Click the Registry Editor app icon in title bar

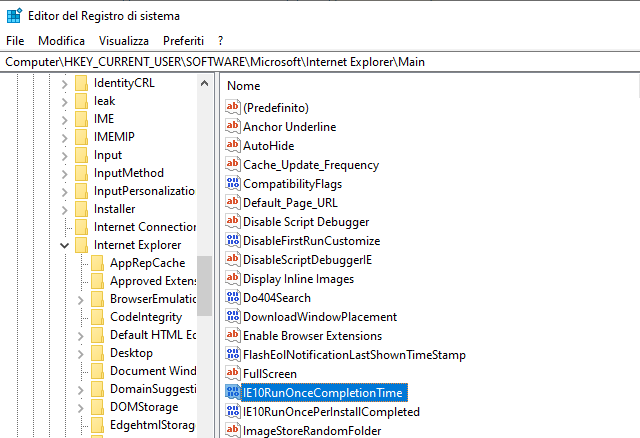14,16
